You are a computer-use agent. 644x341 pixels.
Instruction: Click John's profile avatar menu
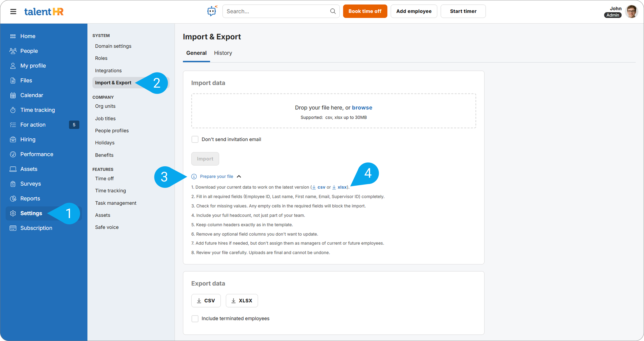tap(631, 11)
